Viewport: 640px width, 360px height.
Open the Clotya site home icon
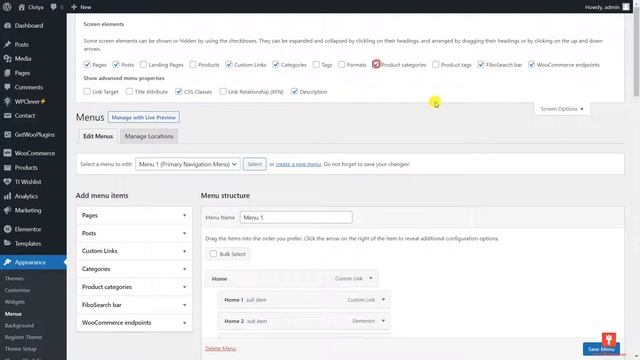tap(22, 7)
